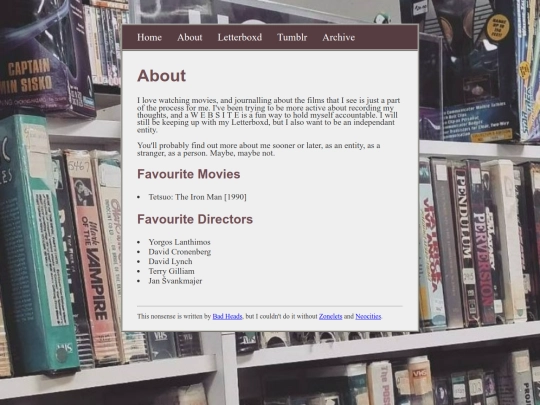Click the paragraph starting 'You'll probably find out'
Screen dimensions: 540x405
point(259,149)
